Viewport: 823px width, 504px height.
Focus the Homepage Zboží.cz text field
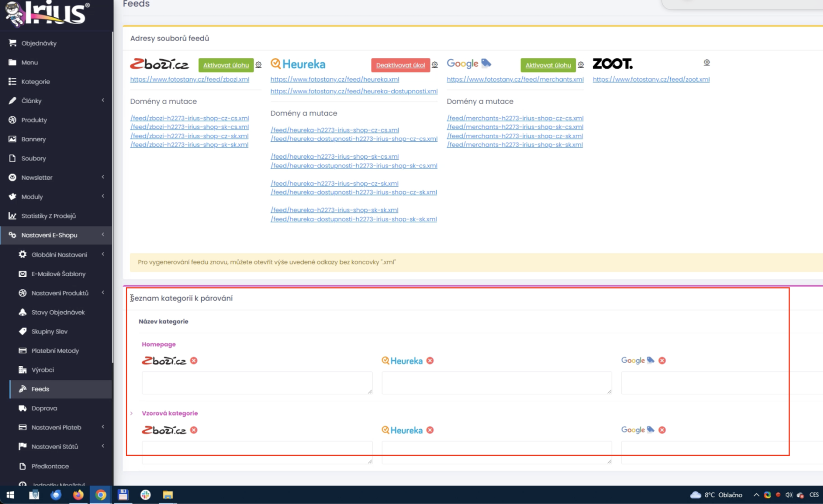pos(257,383)
